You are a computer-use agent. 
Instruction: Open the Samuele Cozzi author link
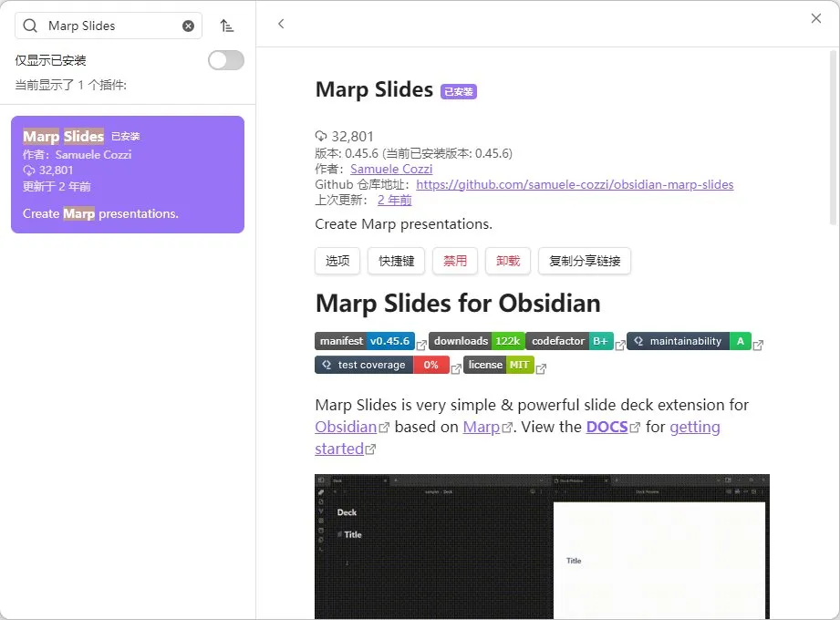391,169
